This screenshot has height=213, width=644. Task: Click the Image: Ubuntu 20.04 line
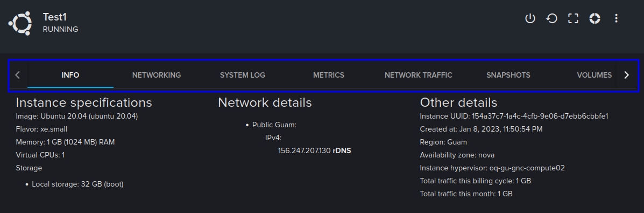[77, 116]
